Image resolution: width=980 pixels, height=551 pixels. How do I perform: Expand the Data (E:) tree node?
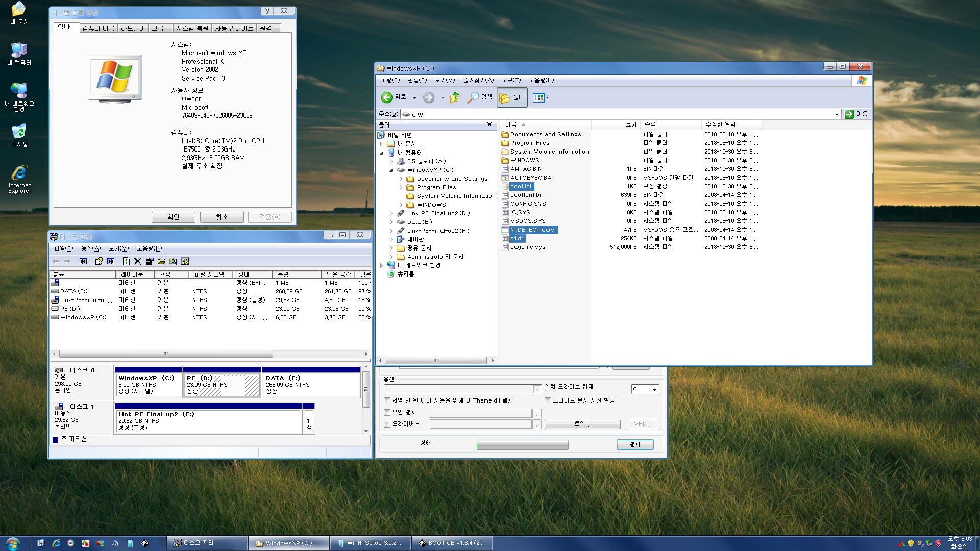tap(391, 222)
